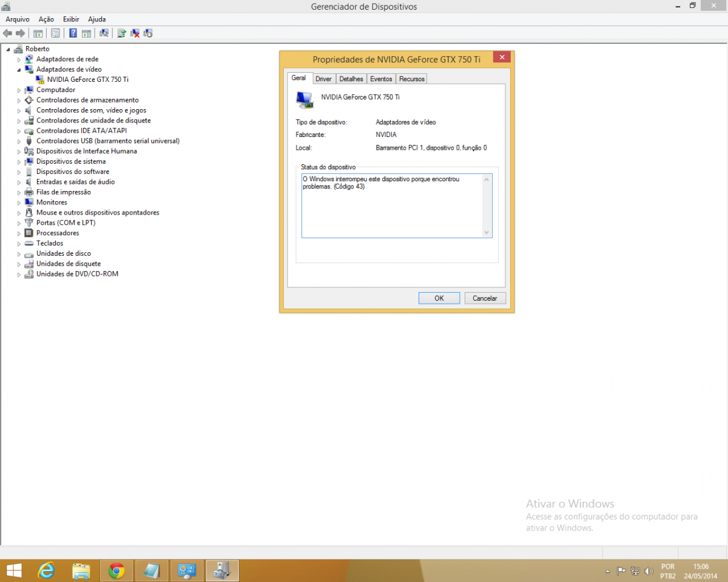Click the disable device down-arrow icon
Viewport: 728px width, 582px height.
pyautogui.click(x=147, y=33)
